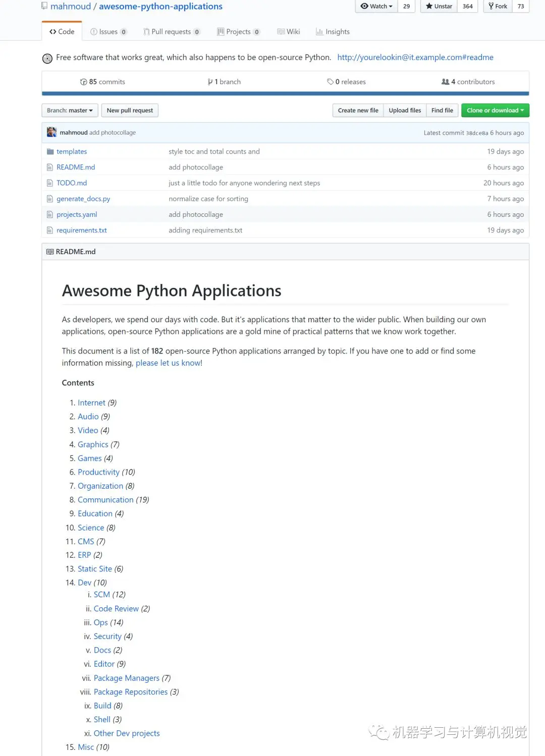Click the projects.yaml file icon
The height and width of the screenshot is (756, 545).
point(49,214)
